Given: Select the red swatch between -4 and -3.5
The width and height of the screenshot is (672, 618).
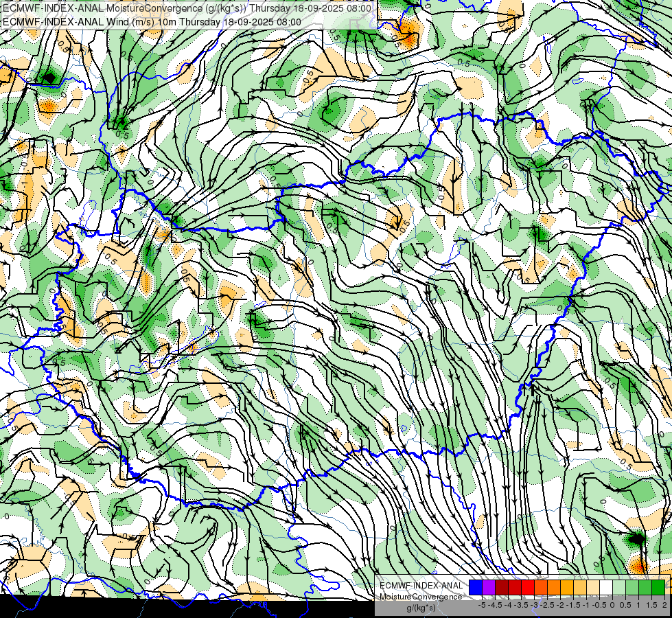Looking at the screenshot, I should tap(515, 588).
